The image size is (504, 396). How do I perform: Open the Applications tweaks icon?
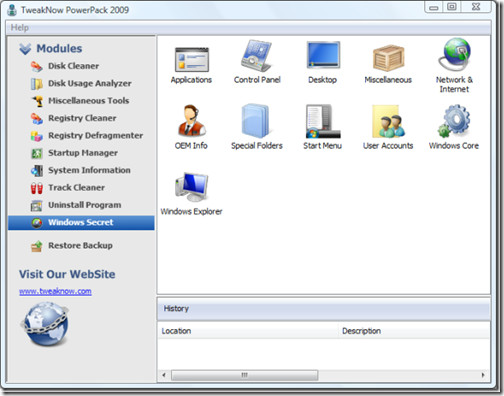pos(192,59)
